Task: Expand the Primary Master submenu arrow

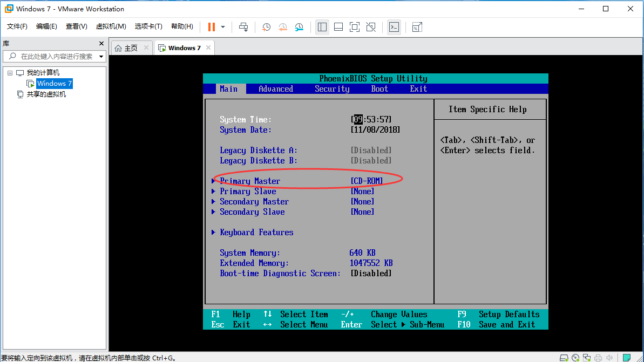Action: coord(213,181)
